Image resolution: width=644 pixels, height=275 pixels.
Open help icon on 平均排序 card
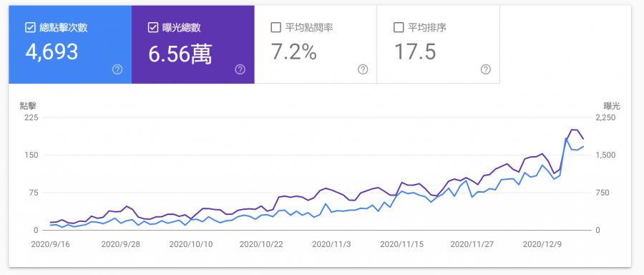pos(485,69)
